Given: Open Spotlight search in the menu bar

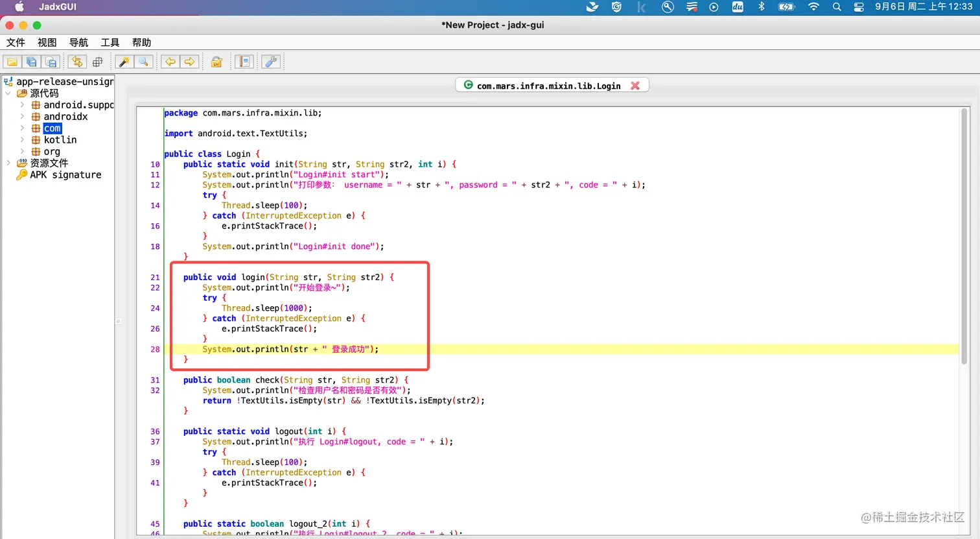Looking at the screenshot, I should (837, 7).
